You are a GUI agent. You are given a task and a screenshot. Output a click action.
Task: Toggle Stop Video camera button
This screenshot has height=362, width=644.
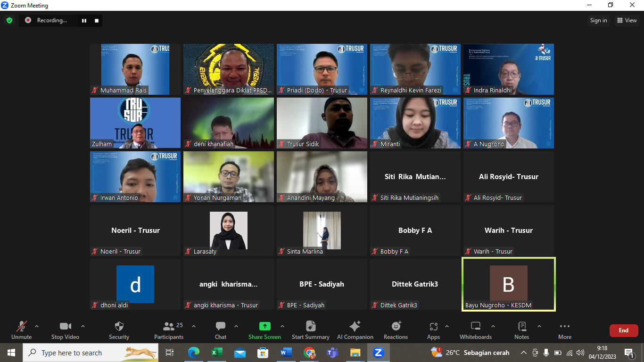click(65, 330)
